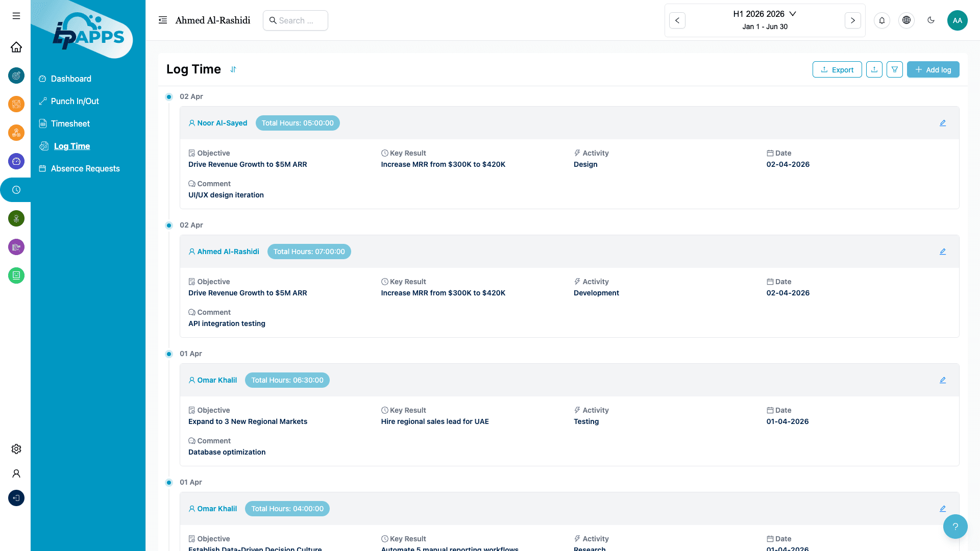
Task: Click the home icon in left rail
Action: (x=16, y=47)
